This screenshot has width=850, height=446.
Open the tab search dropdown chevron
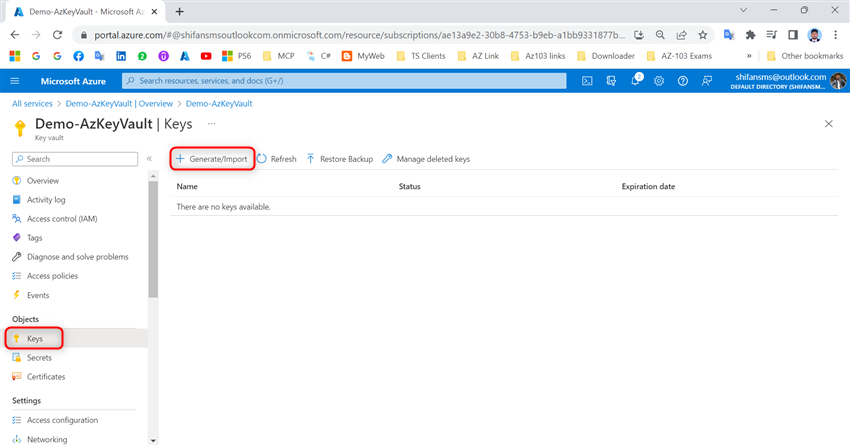pyautogui.click(x=743, y=10)
